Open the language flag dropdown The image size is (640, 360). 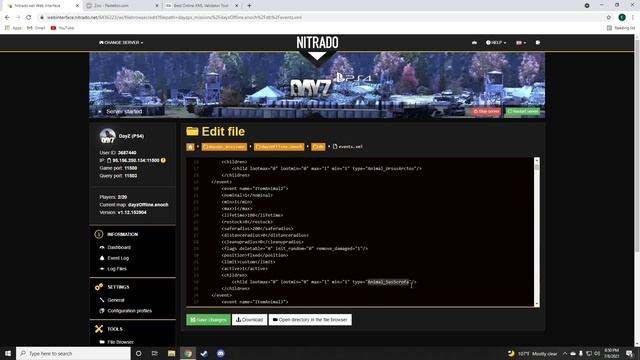point(521,42)
